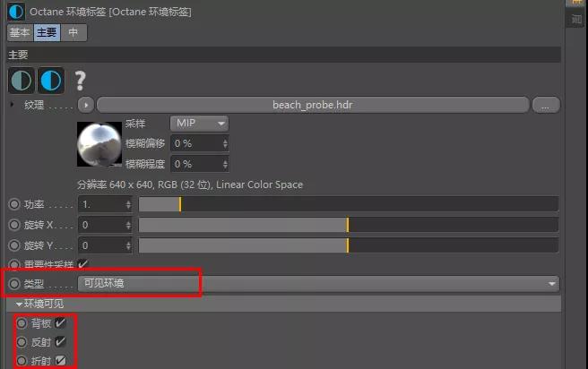Open the 采样 MIP dropdown
Viewport: 588px width, 369px height.
click(199, 123)
